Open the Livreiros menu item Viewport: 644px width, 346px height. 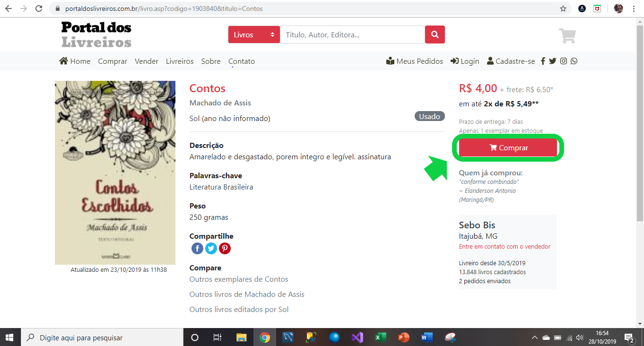180,61
